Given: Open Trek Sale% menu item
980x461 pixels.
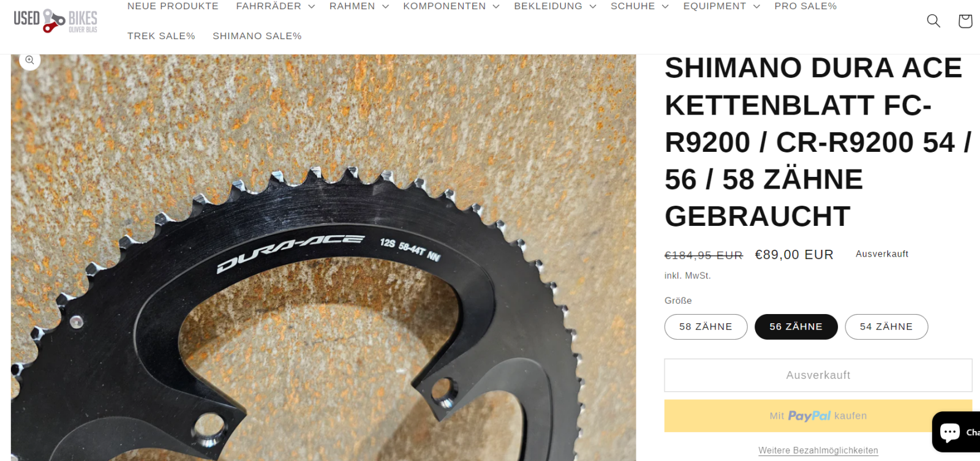Looking at the screenshot, I should (x=161, y=36).
